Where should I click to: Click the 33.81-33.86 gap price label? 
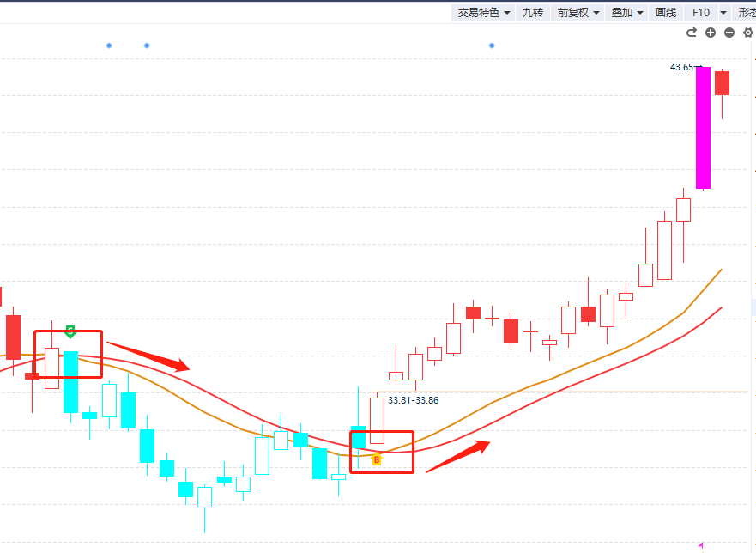414,400
